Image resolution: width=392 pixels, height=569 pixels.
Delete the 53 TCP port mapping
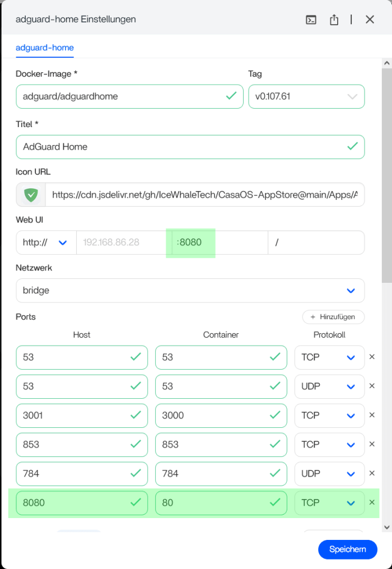(372, 357)
